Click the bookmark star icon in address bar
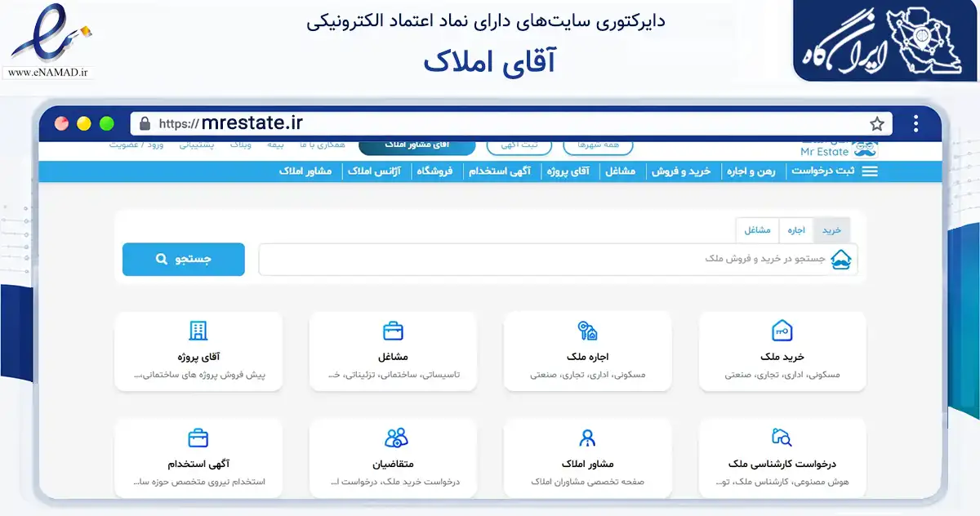 coord(877,124)
